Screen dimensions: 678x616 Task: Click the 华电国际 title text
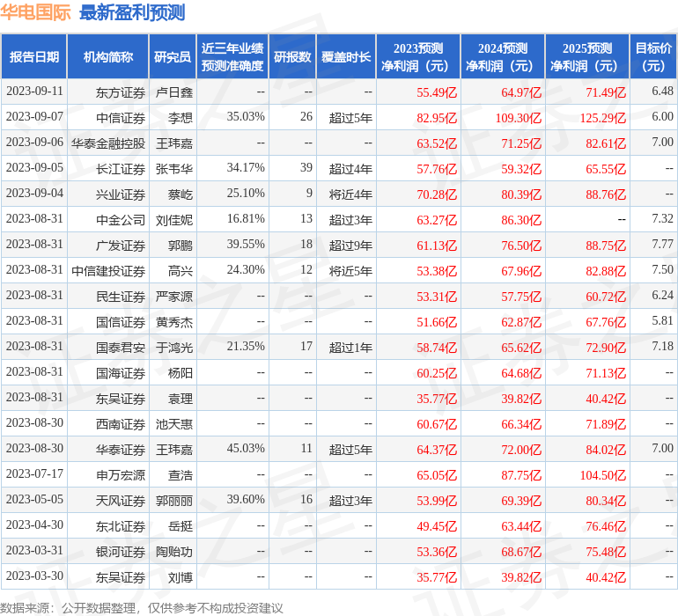35,12
